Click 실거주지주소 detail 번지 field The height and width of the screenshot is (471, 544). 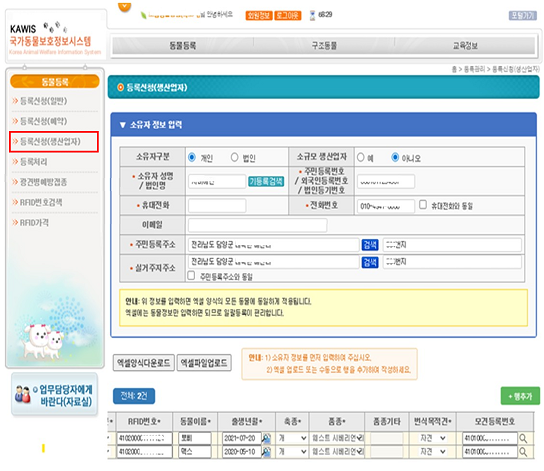452,262
